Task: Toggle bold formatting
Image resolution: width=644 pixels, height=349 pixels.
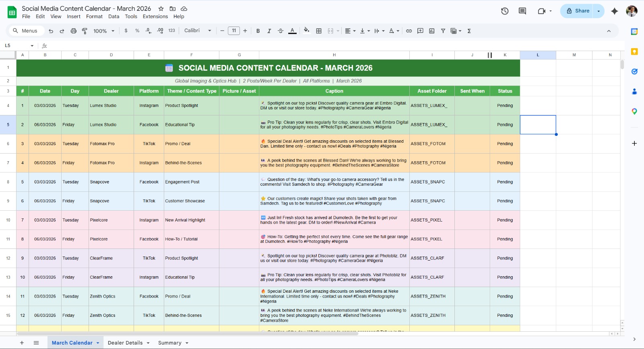Action: click(x=258, y=31)
